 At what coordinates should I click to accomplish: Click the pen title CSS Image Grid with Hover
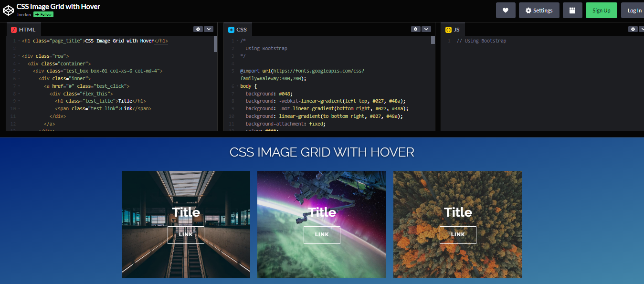[x=57, y=7]
